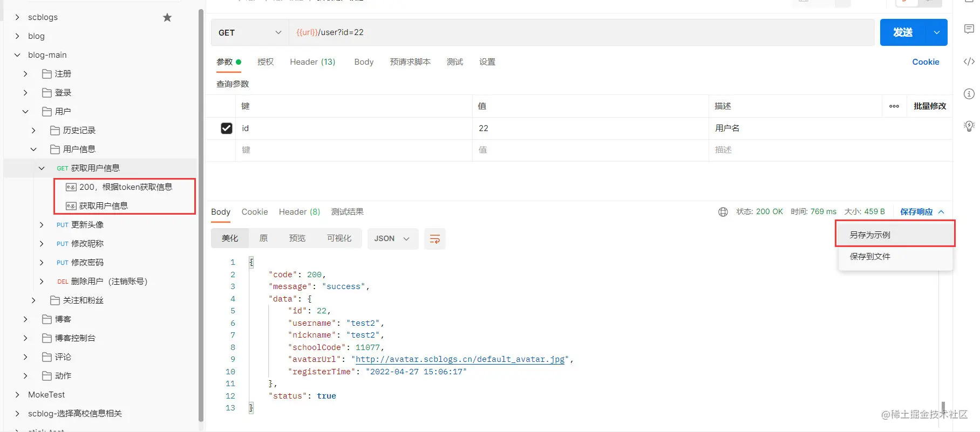
Task: Expand the 关注和粉丝 folder
Action: (33, 300)
